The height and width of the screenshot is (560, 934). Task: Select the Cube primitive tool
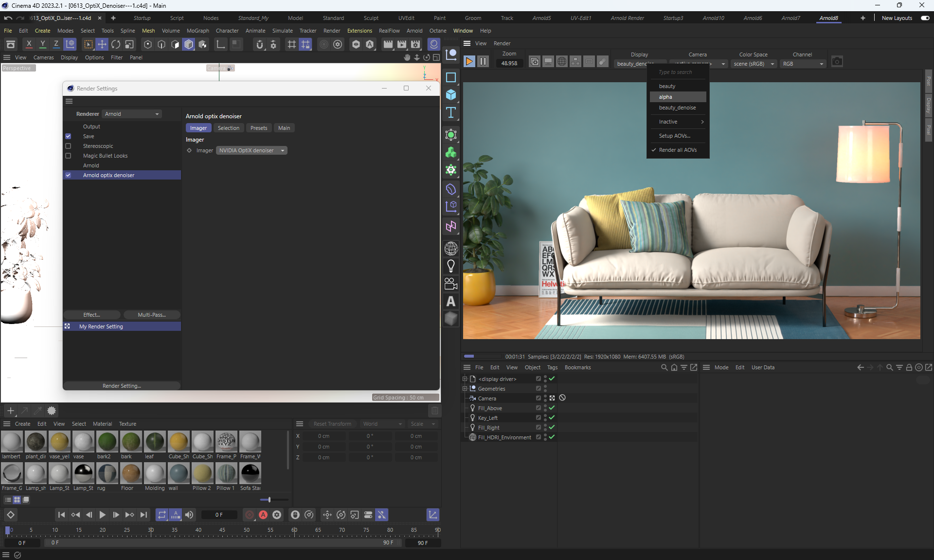point(451,95)
